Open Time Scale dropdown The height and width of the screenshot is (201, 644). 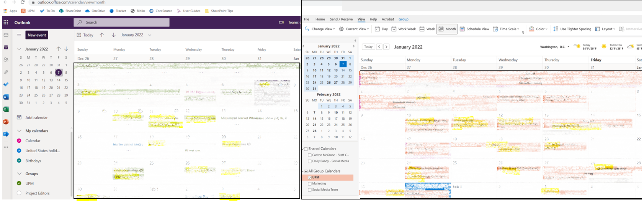[506, 29]
